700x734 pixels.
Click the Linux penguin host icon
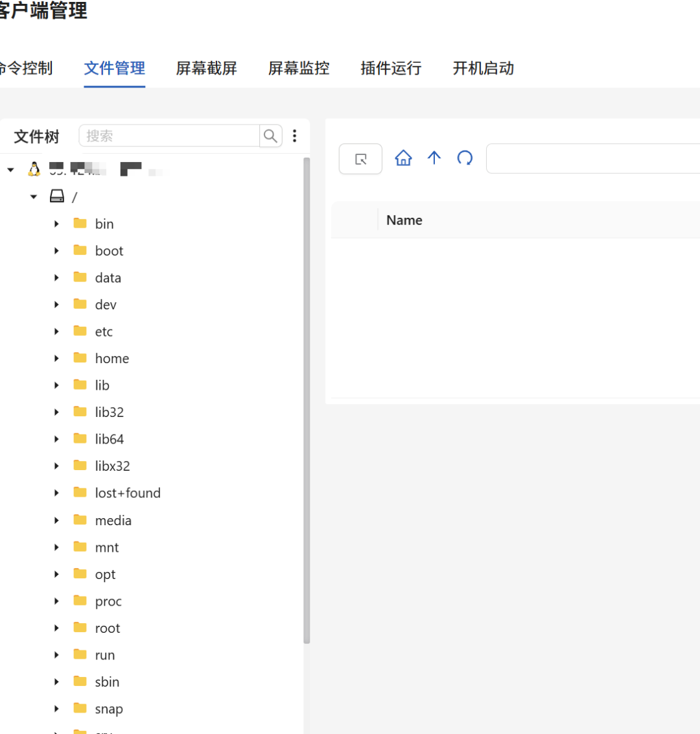[34, 169]
